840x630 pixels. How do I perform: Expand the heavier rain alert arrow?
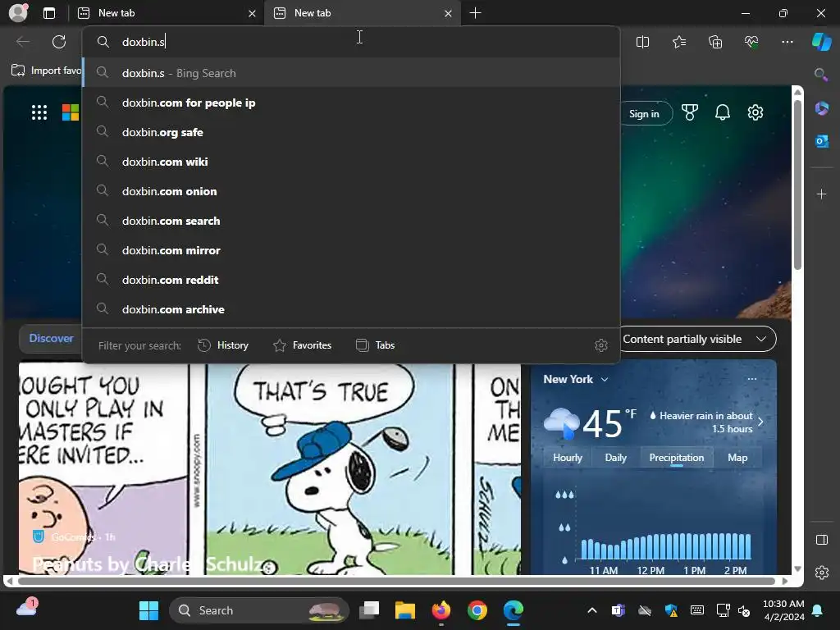pyautogui.click(x=760, y=422)
